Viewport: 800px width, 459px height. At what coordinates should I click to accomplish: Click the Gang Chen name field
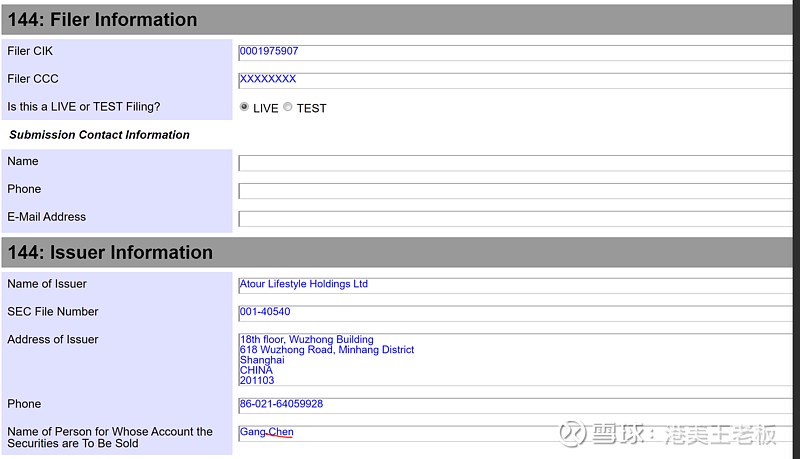pyautogui.click(x=515, y=434)
